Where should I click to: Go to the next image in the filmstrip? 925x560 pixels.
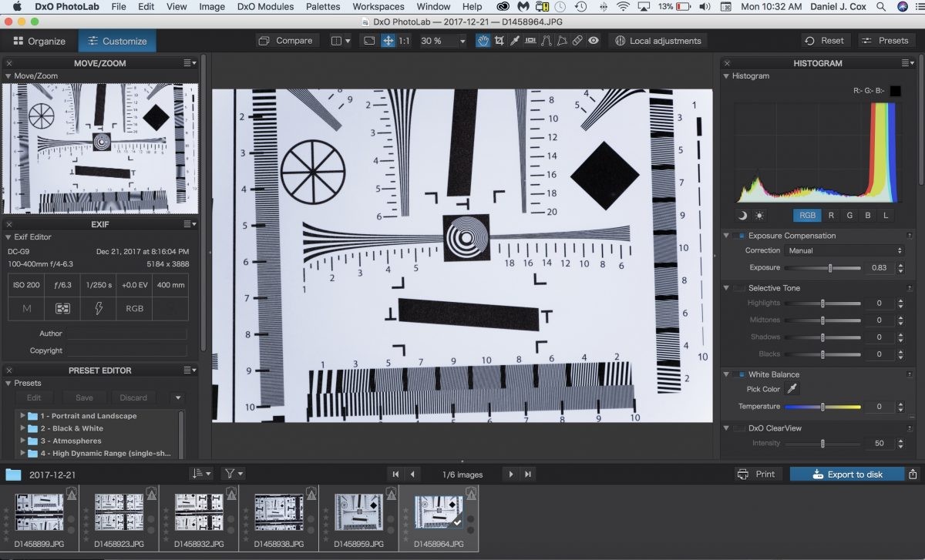coord(510,474)
